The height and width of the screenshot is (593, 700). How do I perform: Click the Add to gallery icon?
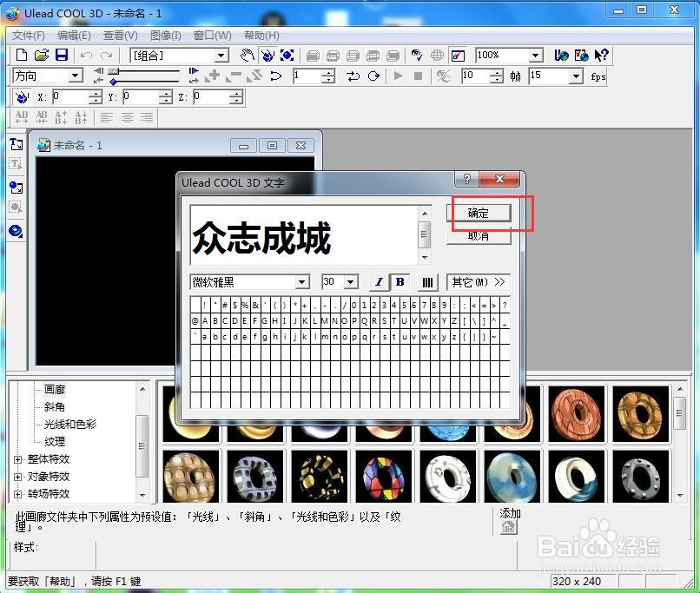tap(508, 528)
